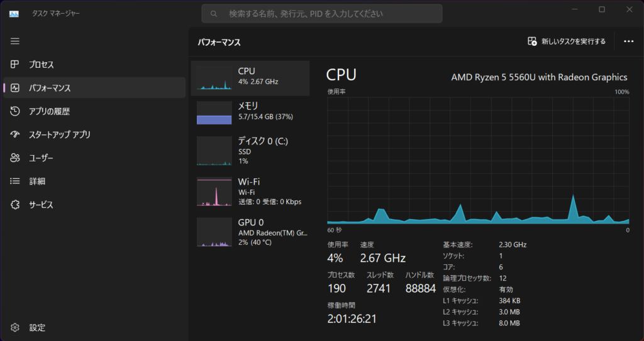Click the 論理プロセッサ数 12 value
Viewport: 644px width, 341px height.
(x=502, y=278)
